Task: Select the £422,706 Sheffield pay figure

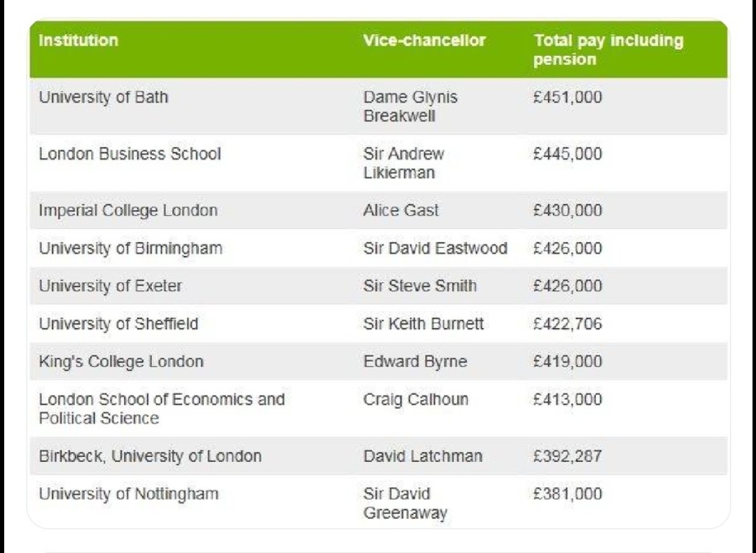Action: [x=568, y=323]
